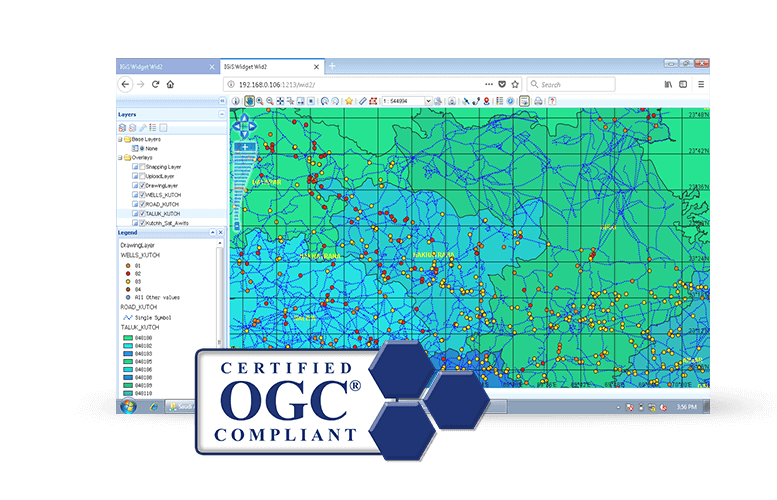Open a new browser tab

[x=332, y=66]
